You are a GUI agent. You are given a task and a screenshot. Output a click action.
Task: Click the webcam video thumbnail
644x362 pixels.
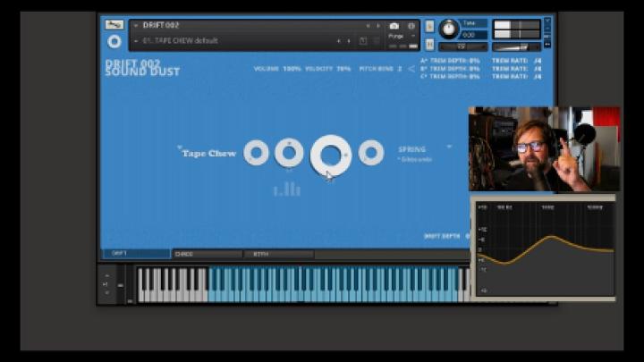pos(544,149)
